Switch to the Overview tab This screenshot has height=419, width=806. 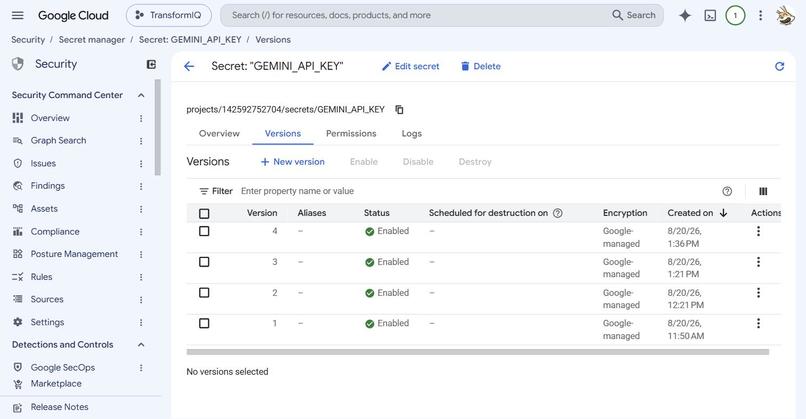pos(219,134)
